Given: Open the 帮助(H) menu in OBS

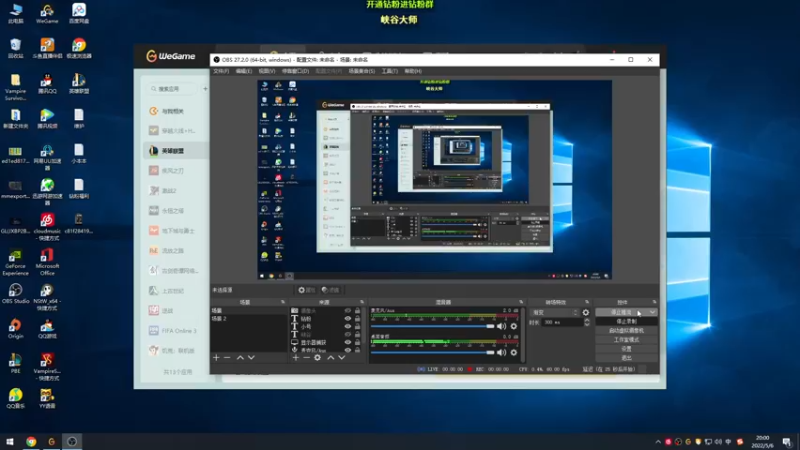Looking at the screenshot, I should (x=413, y=71).
